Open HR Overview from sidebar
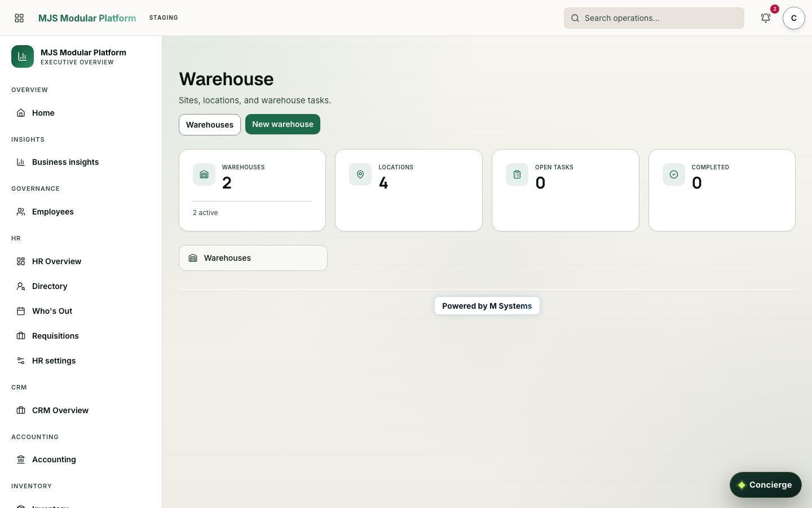The height and width of the screenshot is (508, 812). 81,261
